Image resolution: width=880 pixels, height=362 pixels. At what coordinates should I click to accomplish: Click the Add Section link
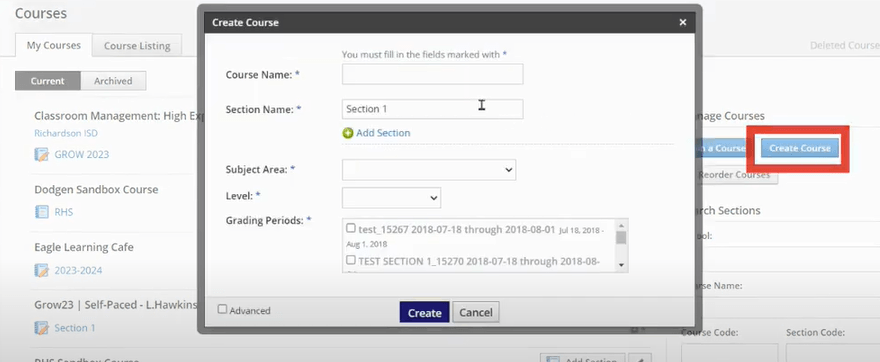[383, 133]
